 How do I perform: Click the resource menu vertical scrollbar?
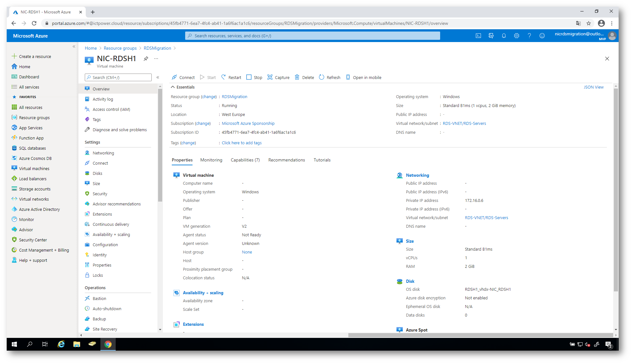[x=160, y=145]
